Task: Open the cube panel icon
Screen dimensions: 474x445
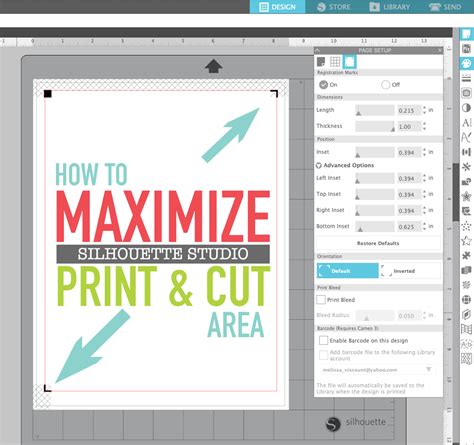Action: 467,314
